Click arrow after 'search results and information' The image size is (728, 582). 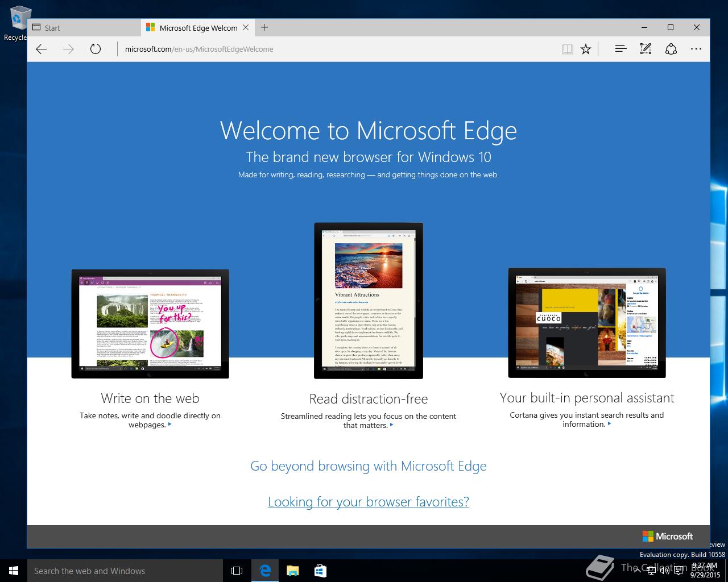(609, 424)
